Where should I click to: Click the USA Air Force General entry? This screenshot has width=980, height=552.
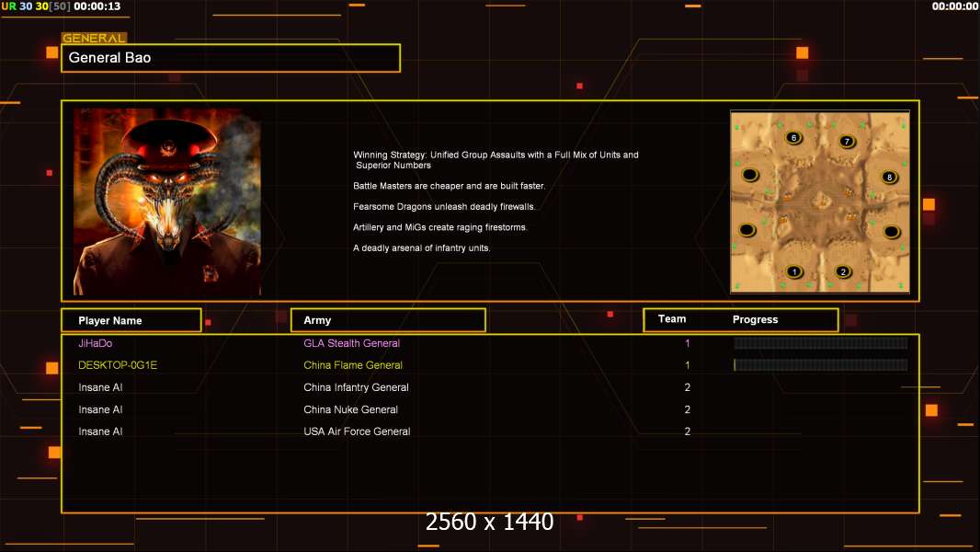[x=357, y=431]
